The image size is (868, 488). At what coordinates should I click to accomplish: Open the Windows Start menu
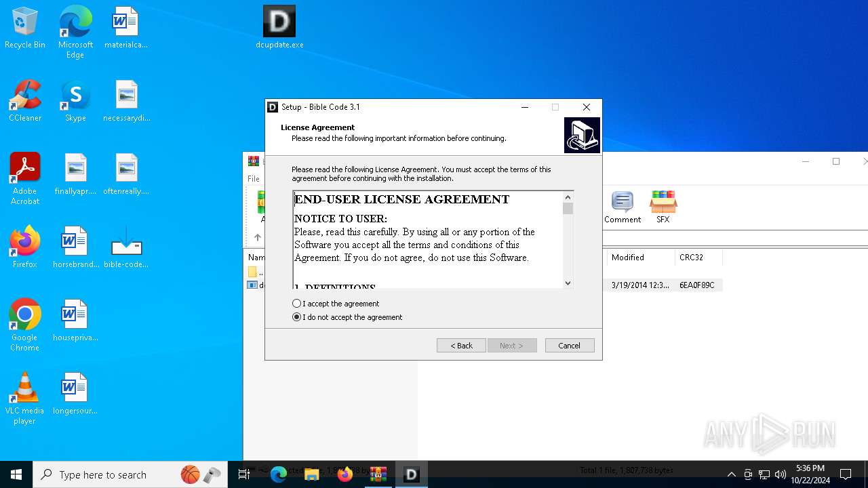click(16, 474)
